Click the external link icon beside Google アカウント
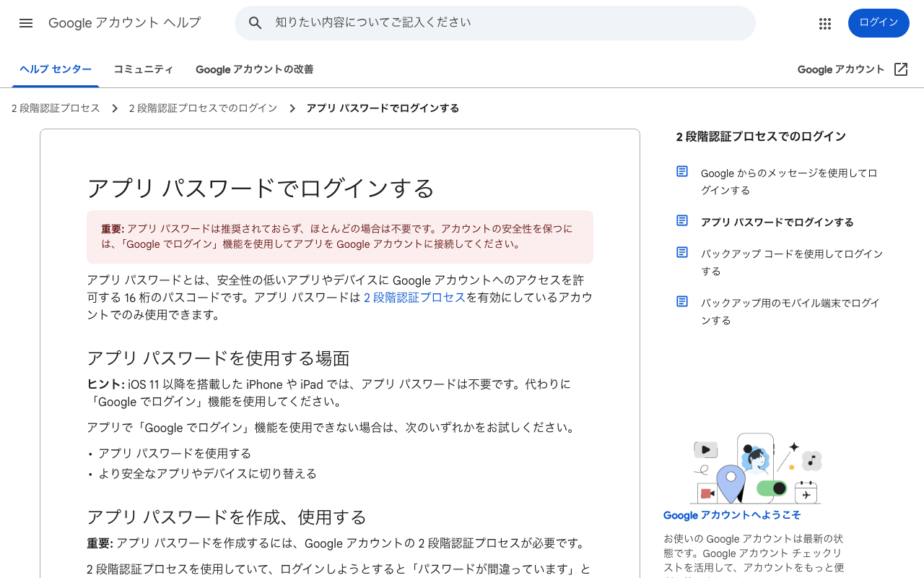This screenshot has height=578, width=924. tap(901, 69)
